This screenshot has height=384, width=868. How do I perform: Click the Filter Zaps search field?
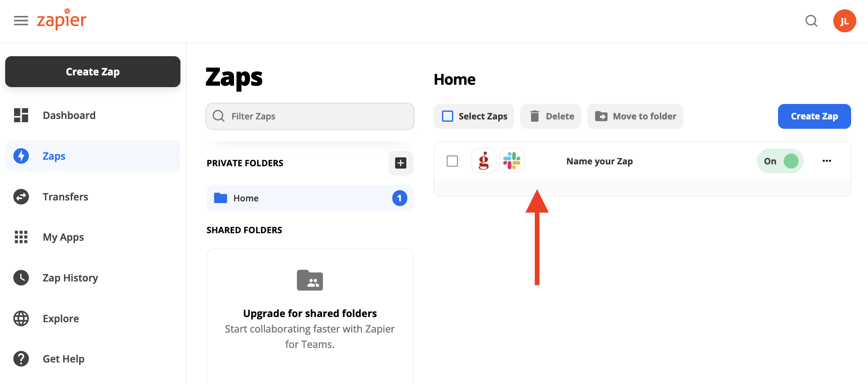pos(310,116)
